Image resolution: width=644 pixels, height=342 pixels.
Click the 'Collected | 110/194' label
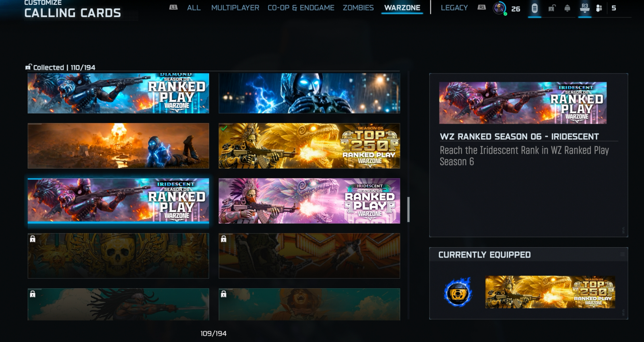tap(64, 67)
